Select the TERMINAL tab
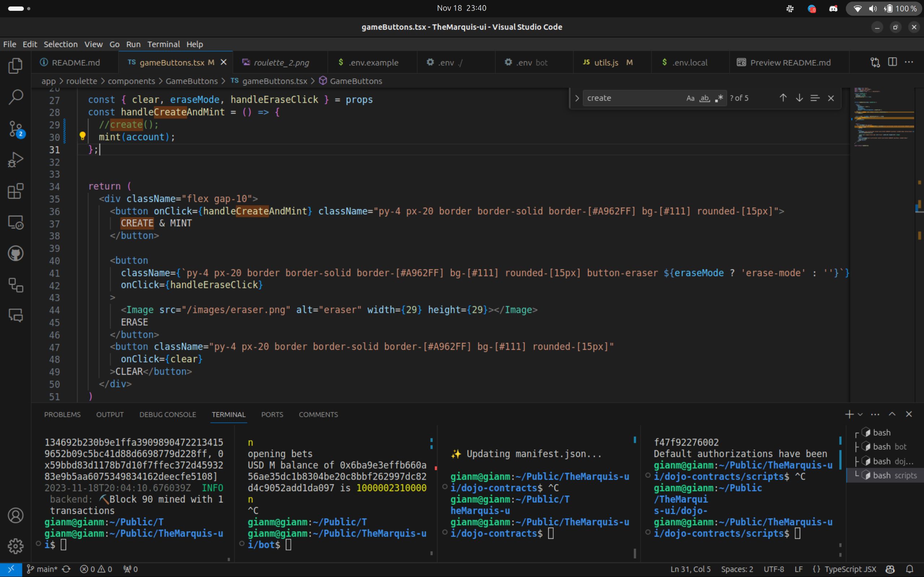This screenshot has height=577, width=924. [x=229, y=414]
